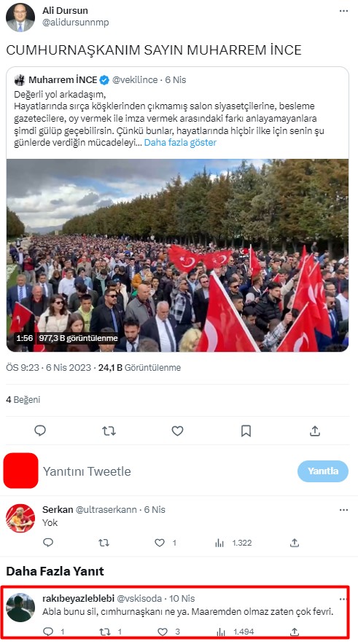The image size is (358, 644).
Task: Focus the "Yanıtını Tweetle" input field
Action: [x=164, y=471]
